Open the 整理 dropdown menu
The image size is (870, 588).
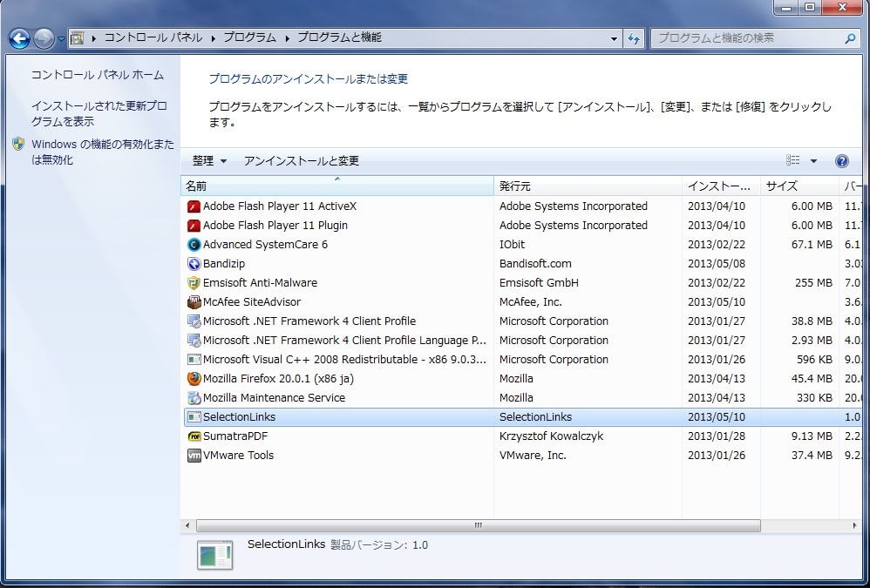click(x=209, y=161)
